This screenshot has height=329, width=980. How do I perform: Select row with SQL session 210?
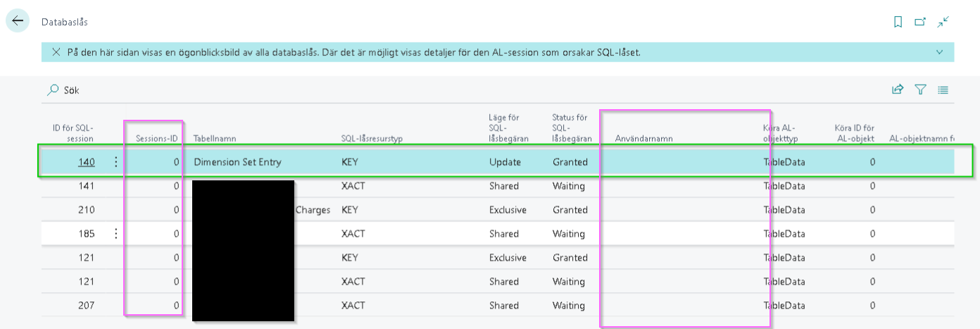coord(86,210)
